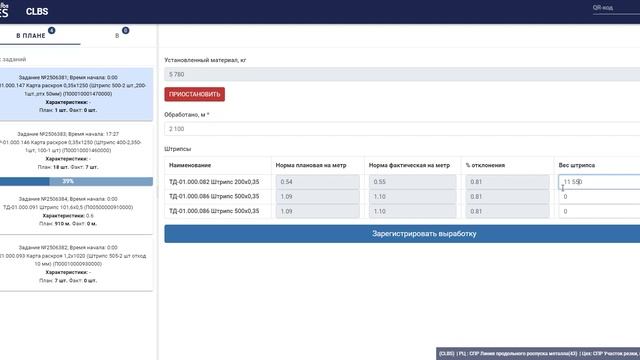Click planned norm value 0.54
This screenshot has width=640, height=360.
[318, 182]
